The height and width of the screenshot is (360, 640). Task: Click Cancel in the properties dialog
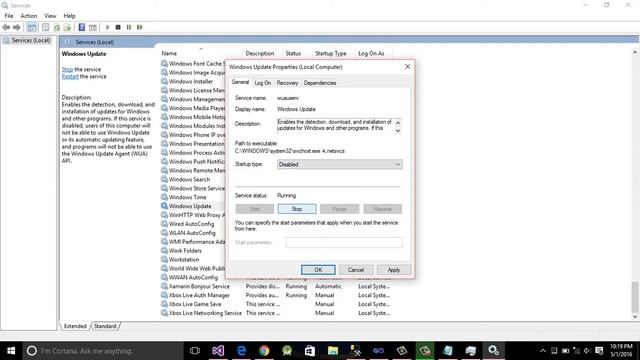coord(356,270)
